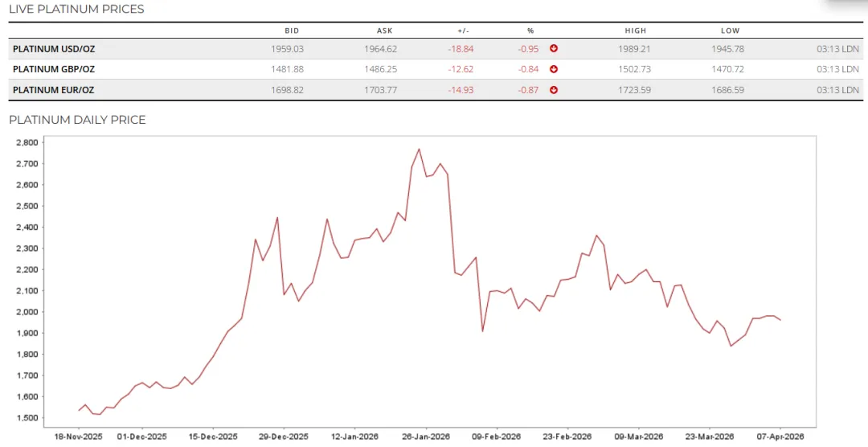Click the PLATINUM DAILY PRICE heading
The height and width of the screenshot is (447, 868).
tap(77, 120)
